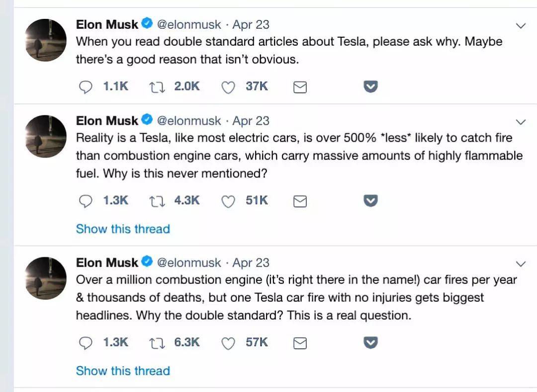Like the tweet with 51K likes
Image resolution: width=537 pixels, height=392 pixels.
coord(228,201)
